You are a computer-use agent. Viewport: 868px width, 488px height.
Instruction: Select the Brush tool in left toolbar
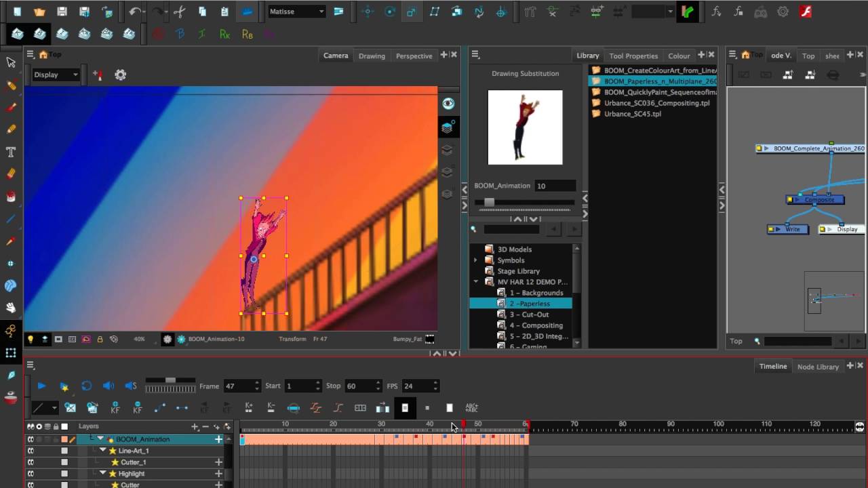coord(11,106)
